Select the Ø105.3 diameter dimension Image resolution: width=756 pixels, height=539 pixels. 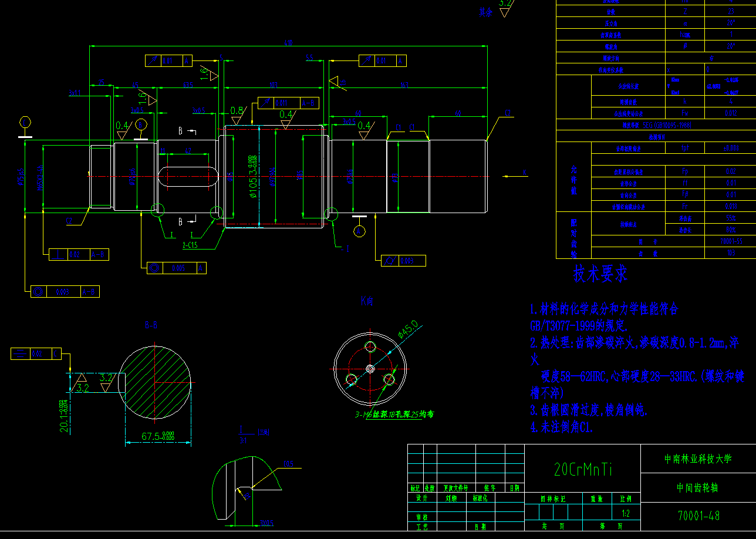(252, 177)
